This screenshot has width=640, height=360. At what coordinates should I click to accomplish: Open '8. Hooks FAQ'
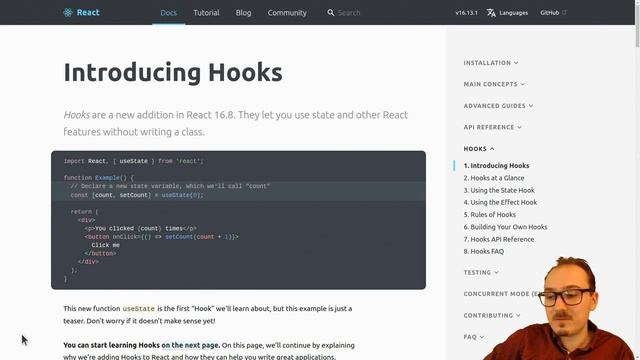(x=484, y=251)
